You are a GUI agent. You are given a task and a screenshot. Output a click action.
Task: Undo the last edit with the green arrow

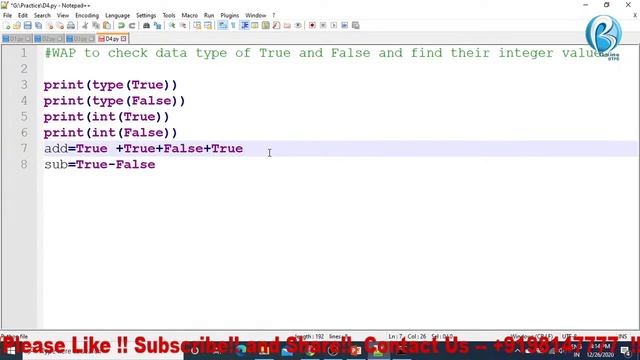[121, 25]
